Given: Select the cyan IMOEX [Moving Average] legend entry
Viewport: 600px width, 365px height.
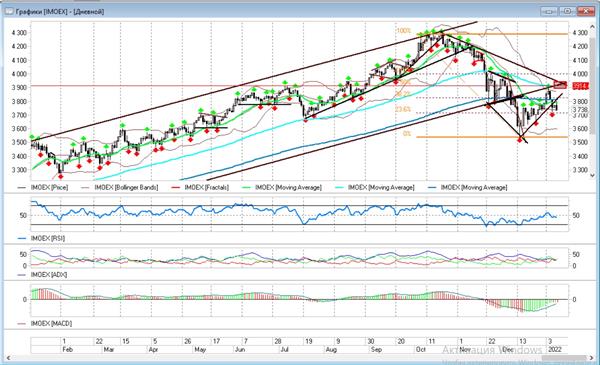Looking at the screenshot, I should [375, 187].
